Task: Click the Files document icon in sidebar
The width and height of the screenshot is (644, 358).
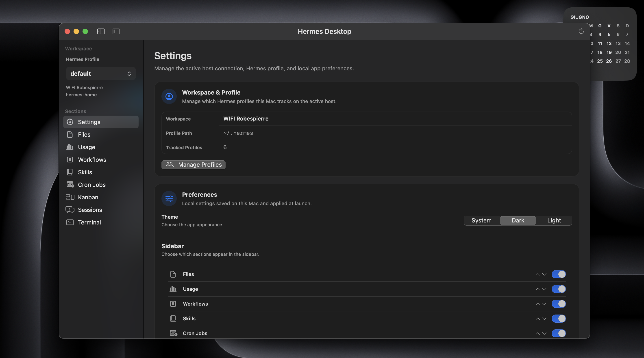Action: point(70,134)
